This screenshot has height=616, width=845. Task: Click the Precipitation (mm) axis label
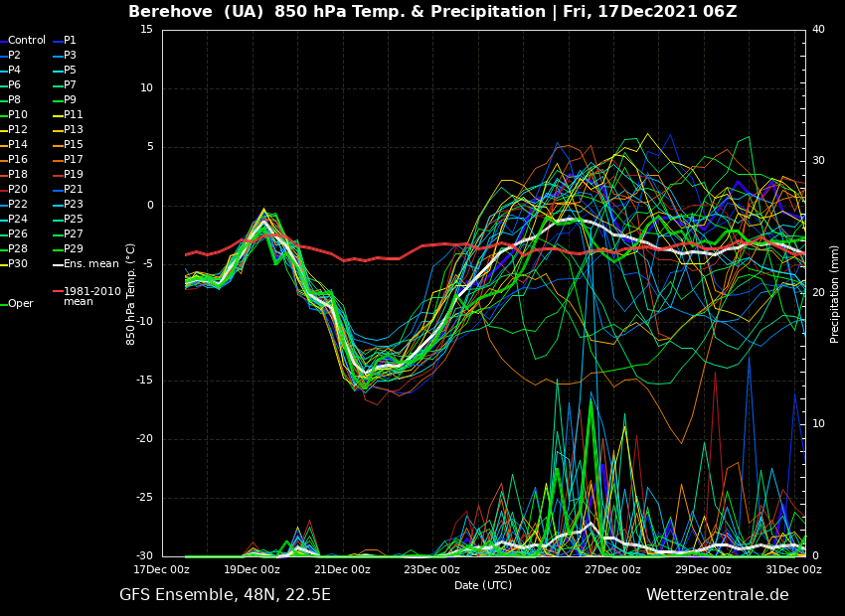coord(835,294)
